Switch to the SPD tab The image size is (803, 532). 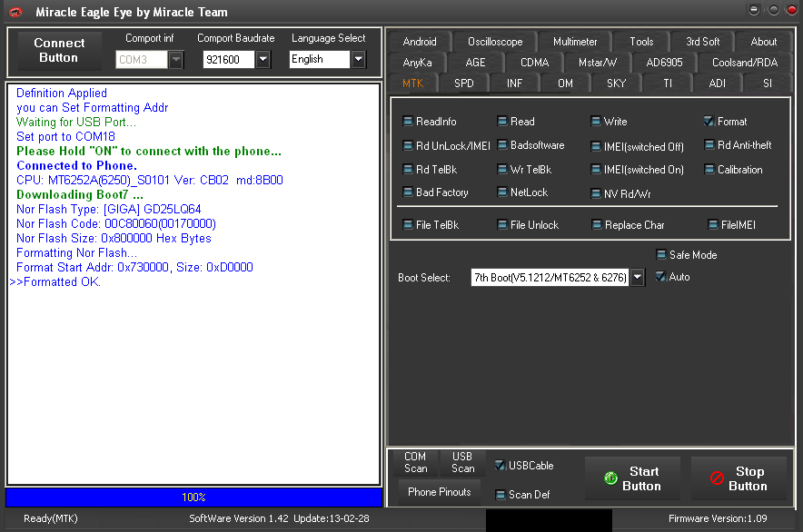pyautogui.click(x=464, y=84)
